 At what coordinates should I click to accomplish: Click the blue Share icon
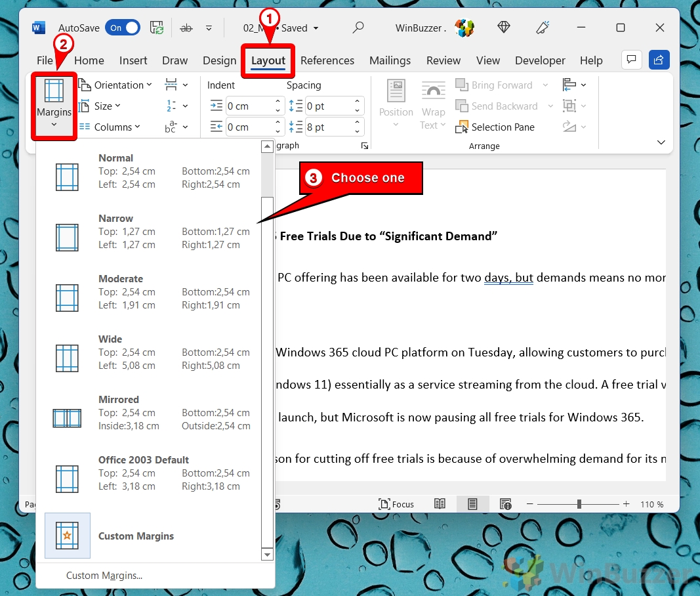coord(659,60)
